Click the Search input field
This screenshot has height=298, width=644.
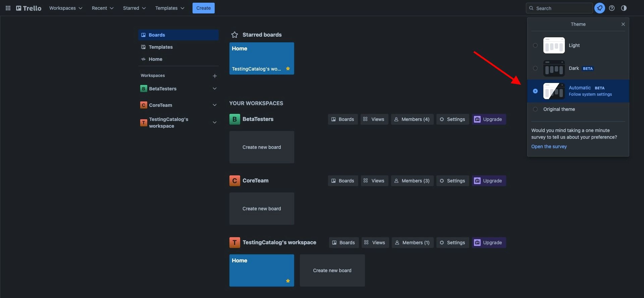pos(559,8)
